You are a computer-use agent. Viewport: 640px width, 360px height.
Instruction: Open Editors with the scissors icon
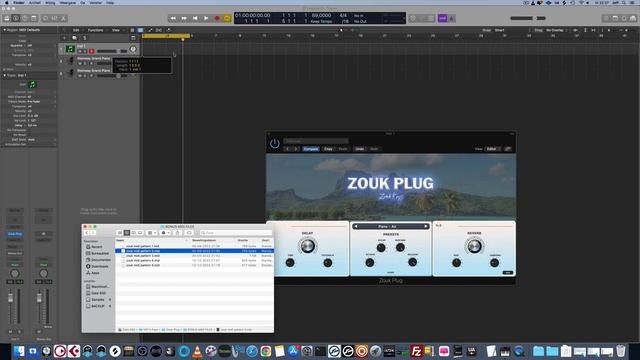click(63, 18)
